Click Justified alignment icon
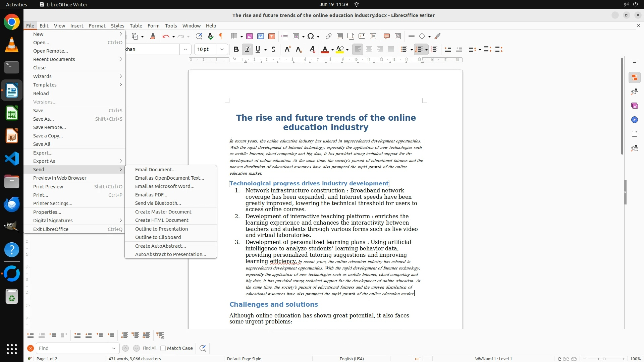Viewport: 644px width, 362px height. click(391, 49)
